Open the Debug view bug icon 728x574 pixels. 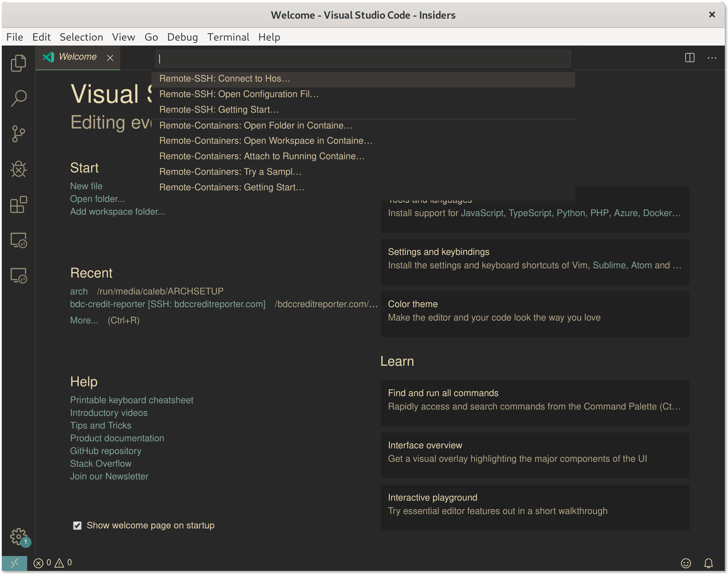18,169
